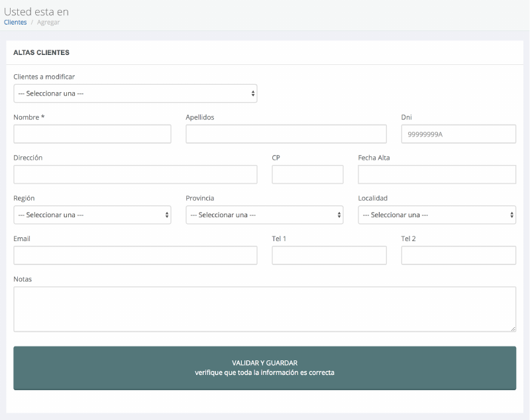This screenshot has width=530, height=420.
Task: Click inside the Notas text area
Action: tap(264, 309)
